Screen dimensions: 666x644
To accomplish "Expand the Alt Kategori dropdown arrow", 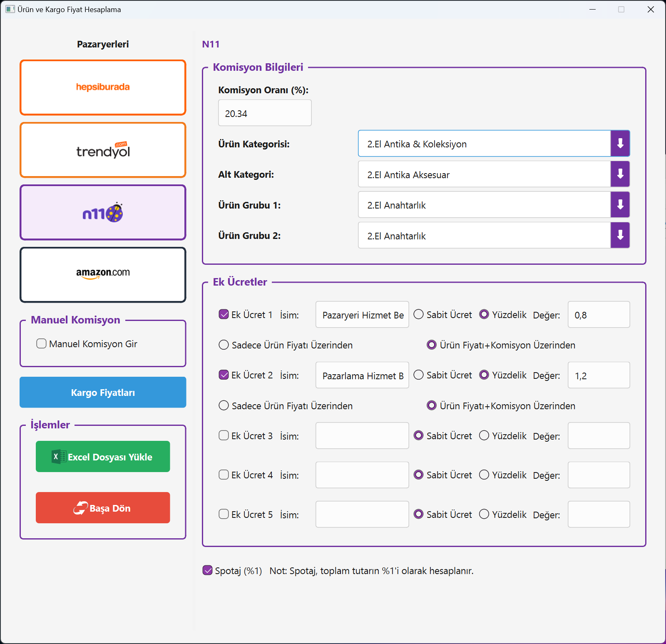I will pos(620,174).
